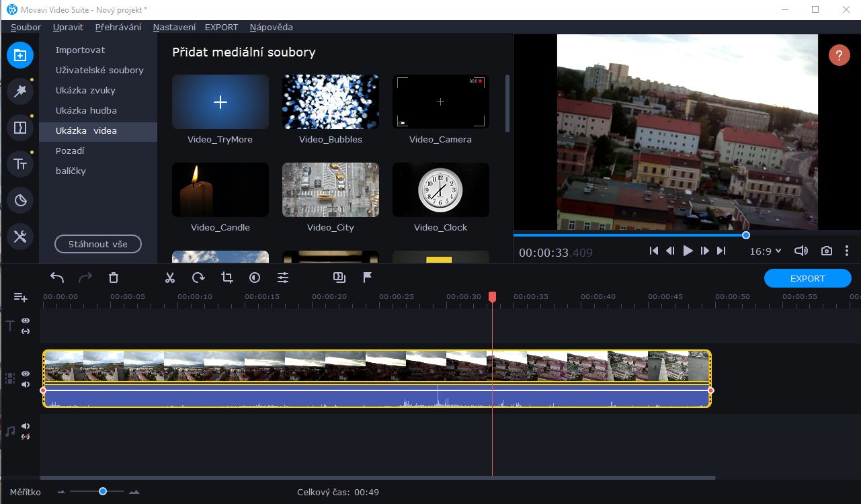Viewport: 861px width, 504px height.
Task: Click the Stáhnout vše button
Action: tap(97, 244)
